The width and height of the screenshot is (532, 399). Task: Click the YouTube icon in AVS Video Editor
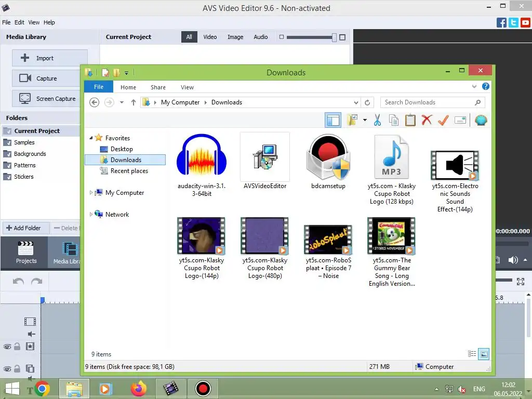[525, 23]
